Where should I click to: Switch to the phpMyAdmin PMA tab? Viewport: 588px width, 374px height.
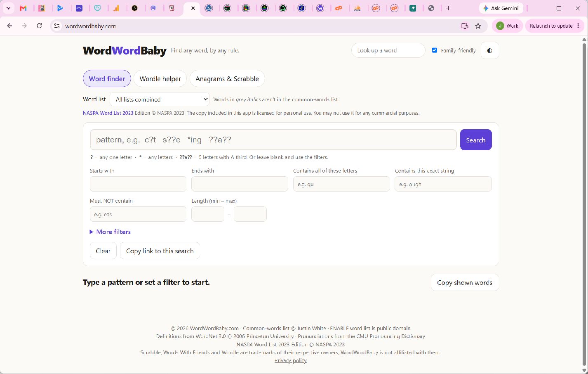click(x=357, y=8)
